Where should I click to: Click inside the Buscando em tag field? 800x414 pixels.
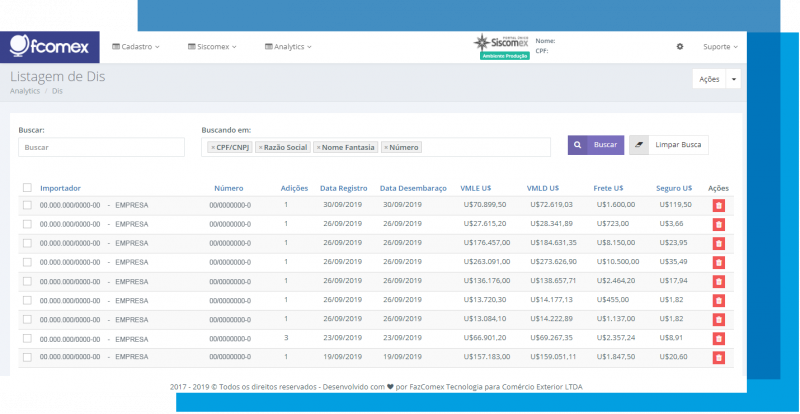coord(376,147)
